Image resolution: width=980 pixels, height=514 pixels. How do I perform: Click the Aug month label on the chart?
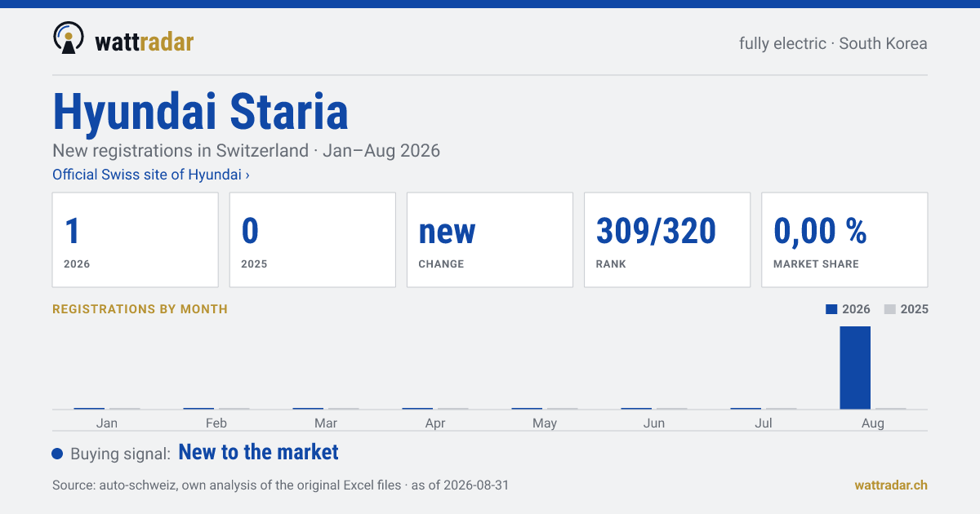coord(873,423)
